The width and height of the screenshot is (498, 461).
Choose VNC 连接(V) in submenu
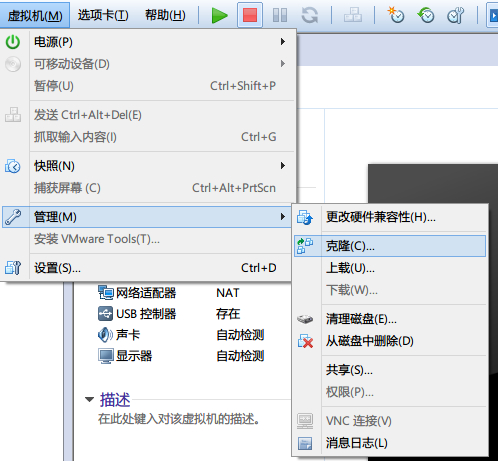point(390,421)
